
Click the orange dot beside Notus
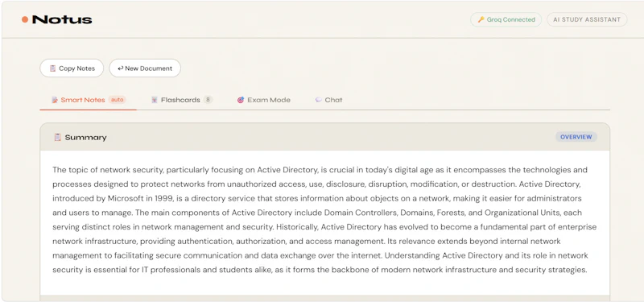pyautogui.click(x=25, y=19)
